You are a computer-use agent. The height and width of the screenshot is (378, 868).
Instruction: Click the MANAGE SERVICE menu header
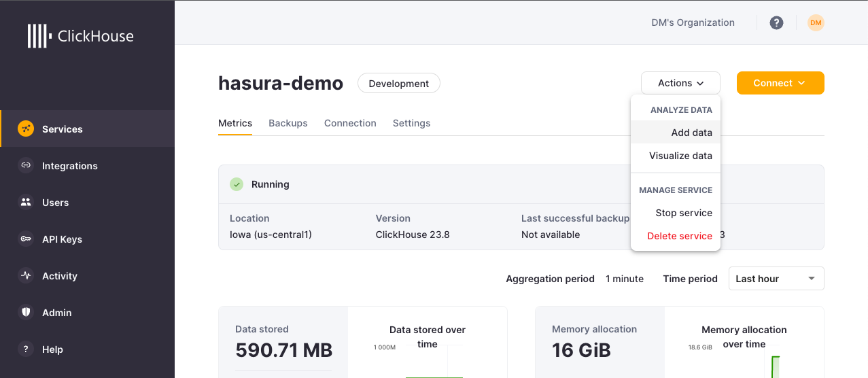click(676, 190)
